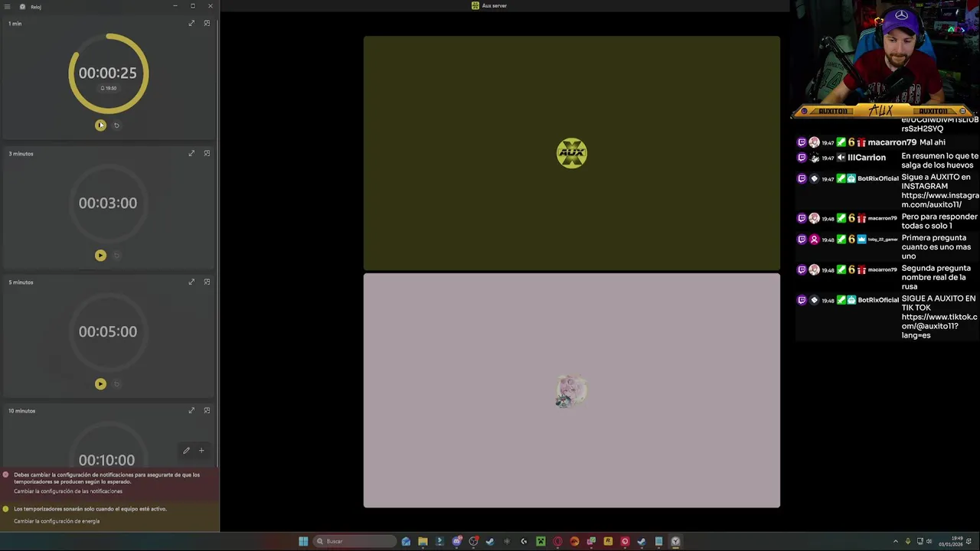Click the 19:50 alarm bell indicator

pyautogui.click(x=108, y=88)
